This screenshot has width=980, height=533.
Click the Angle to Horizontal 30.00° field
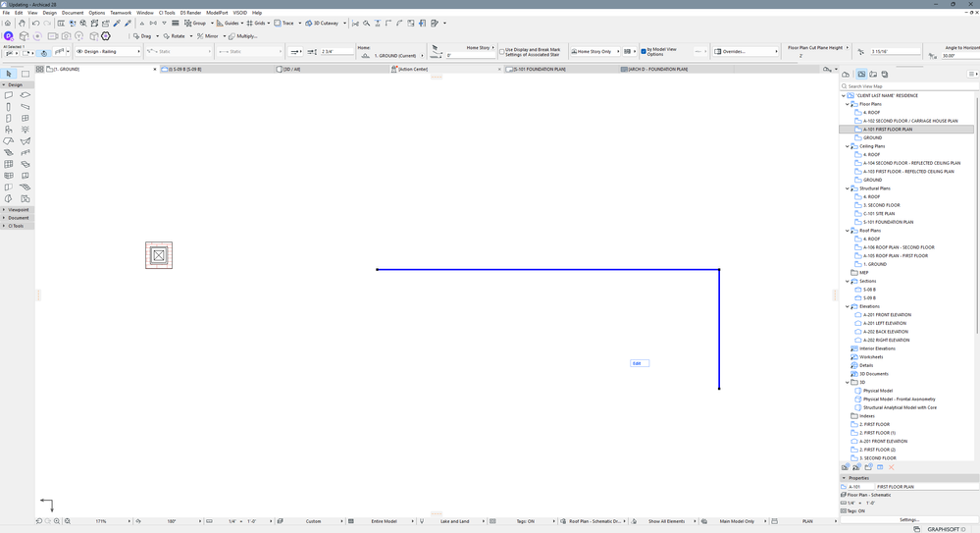[x=960, y=56]
